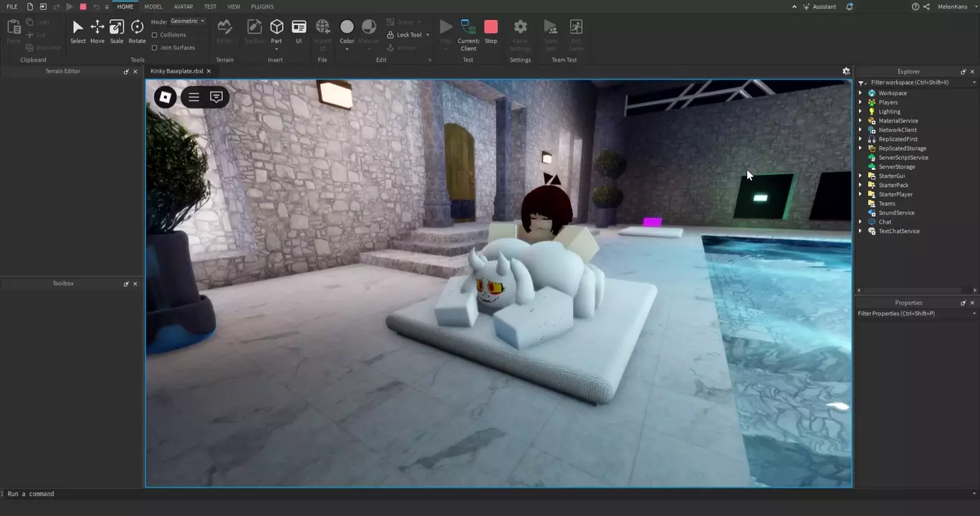Select the Move tool in the ribbon
The height and width of the screenshot is (516, 980).
click(97, 31)
